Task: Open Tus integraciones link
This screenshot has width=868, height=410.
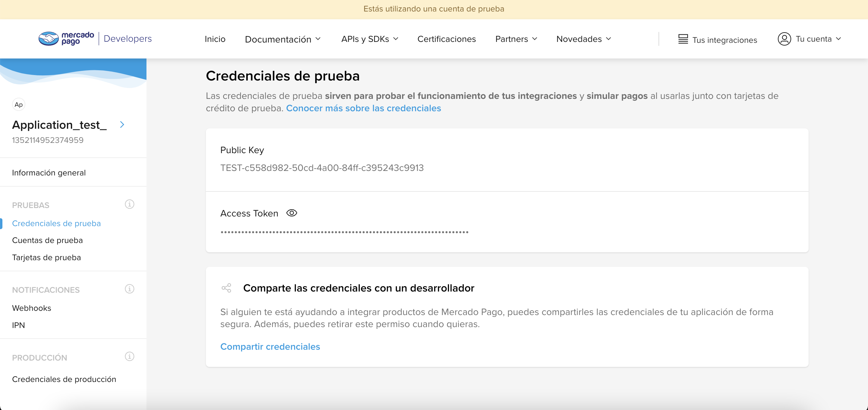Action: tap(725, 40)
